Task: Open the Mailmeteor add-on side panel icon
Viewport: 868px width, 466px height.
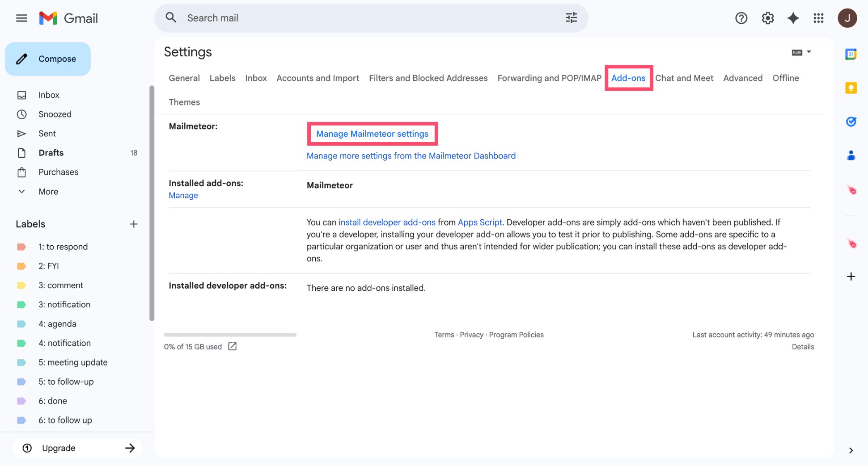Action: (851, 190)
